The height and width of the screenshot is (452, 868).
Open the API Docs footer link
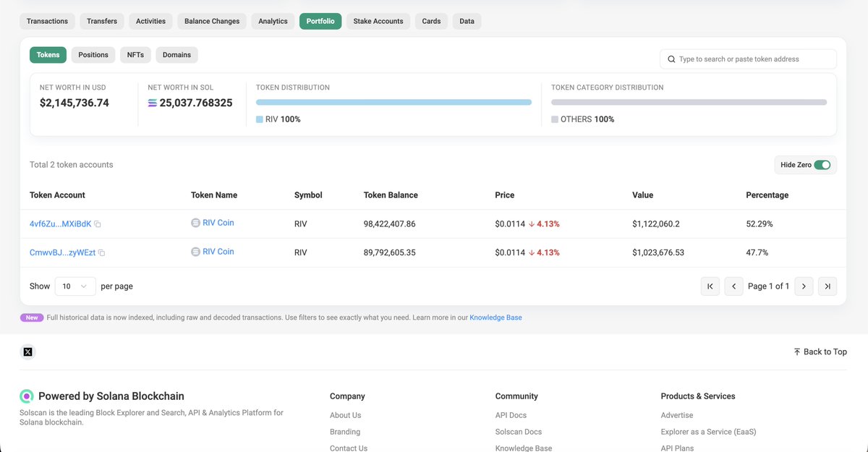point(511,415)
